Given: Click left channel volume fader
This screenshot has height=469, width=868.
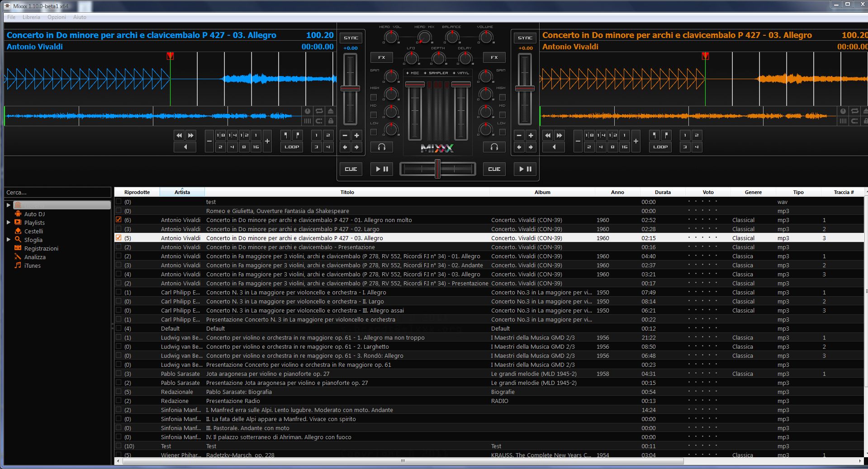Looking at the screenshot, I should point(414,85).
